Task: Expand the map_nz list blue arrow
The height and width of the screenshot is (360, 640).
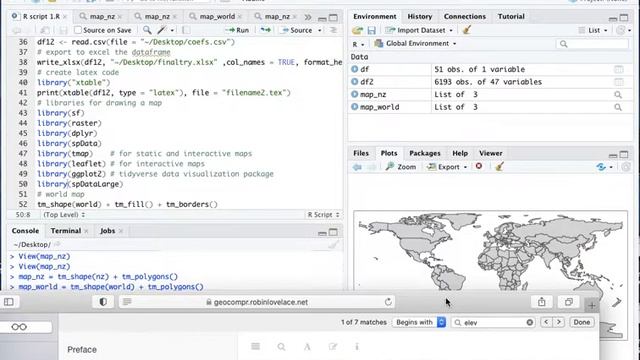Action: click(x=355, y=94)
